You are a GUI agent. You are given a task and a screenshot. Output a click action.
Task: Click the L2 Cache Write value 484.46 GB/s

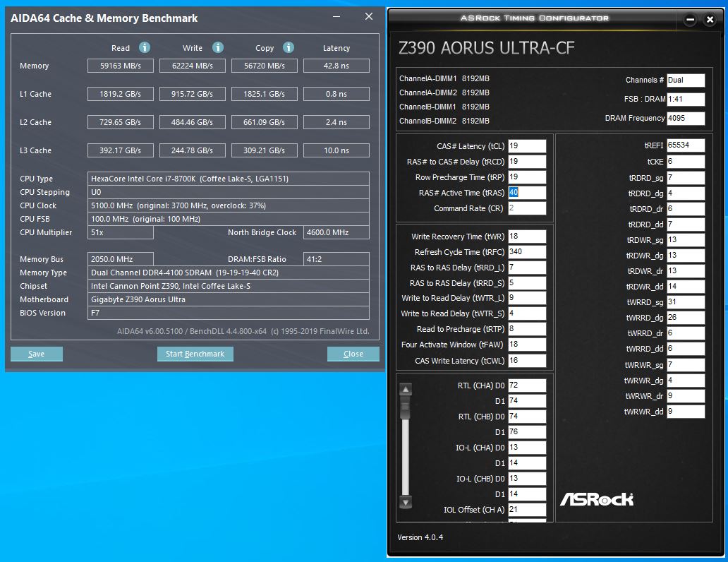192,122
